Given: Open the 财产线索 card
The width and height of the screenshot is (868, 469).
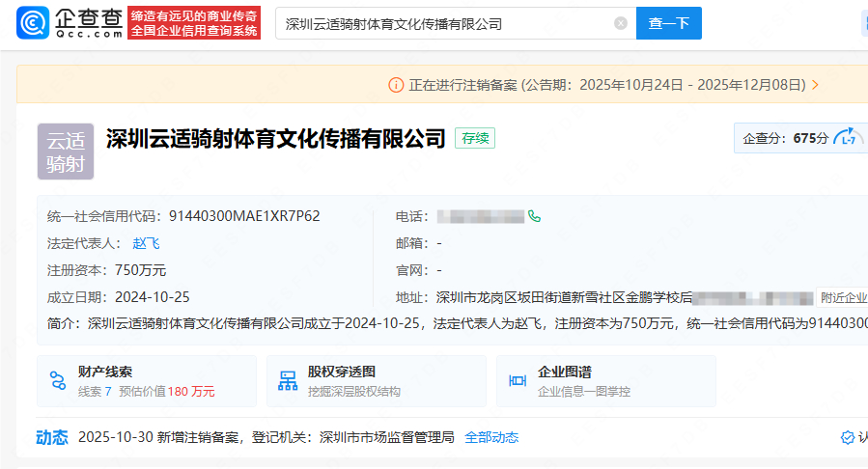Looking at the screenshot, I should 147,381.
